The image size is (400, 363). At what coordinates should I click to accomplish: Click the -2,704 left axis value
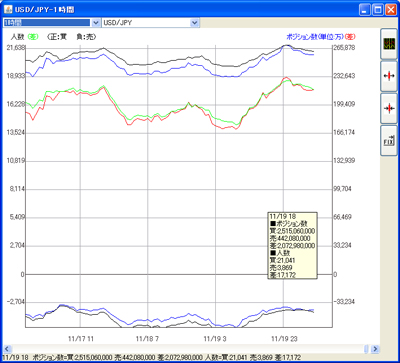click(16, 302)
